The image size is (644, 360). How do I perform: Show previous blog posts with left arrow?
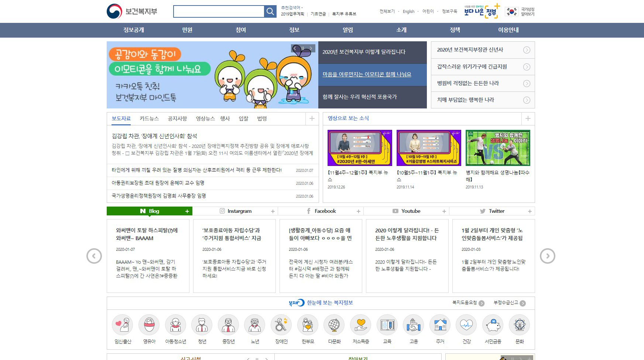tap(94, 256)
